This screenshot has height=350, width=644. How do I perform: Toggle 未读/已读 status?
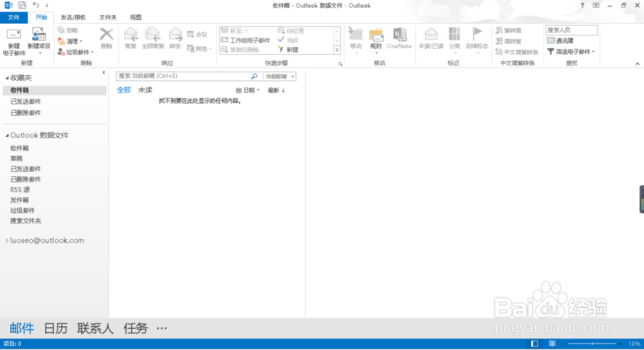(431, 39)
